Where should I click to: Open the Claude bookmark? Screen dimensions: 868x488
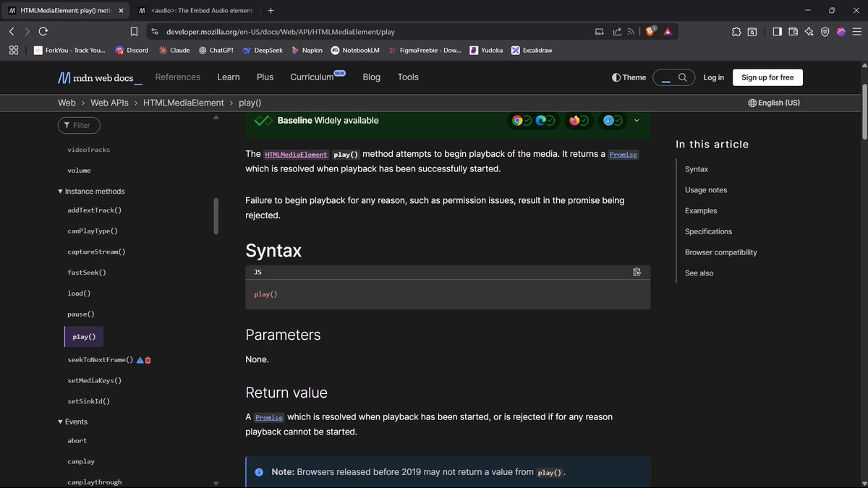[x=174, y=51]
